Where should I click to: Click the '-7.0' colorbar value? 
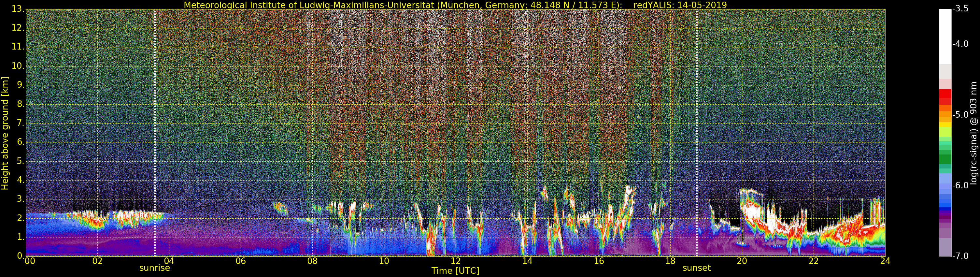(960, 256)
